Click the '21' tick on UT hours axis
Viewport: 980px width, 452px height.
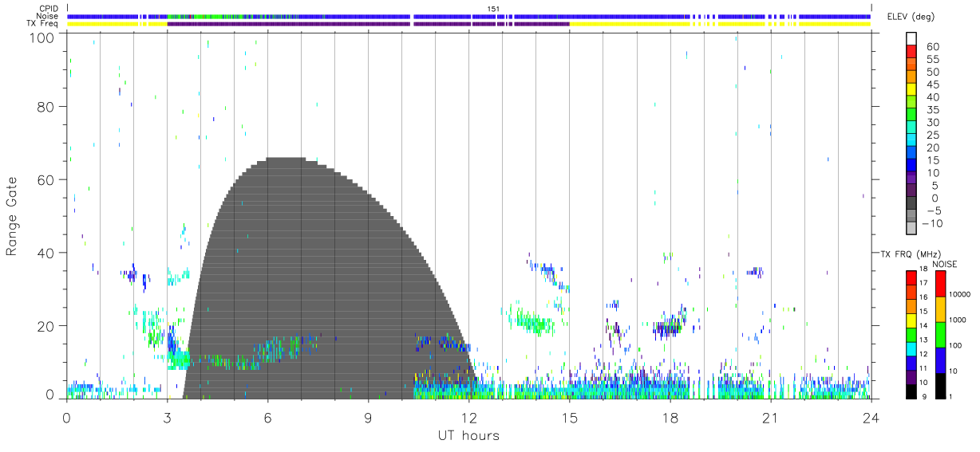click(x=770, y=417)
